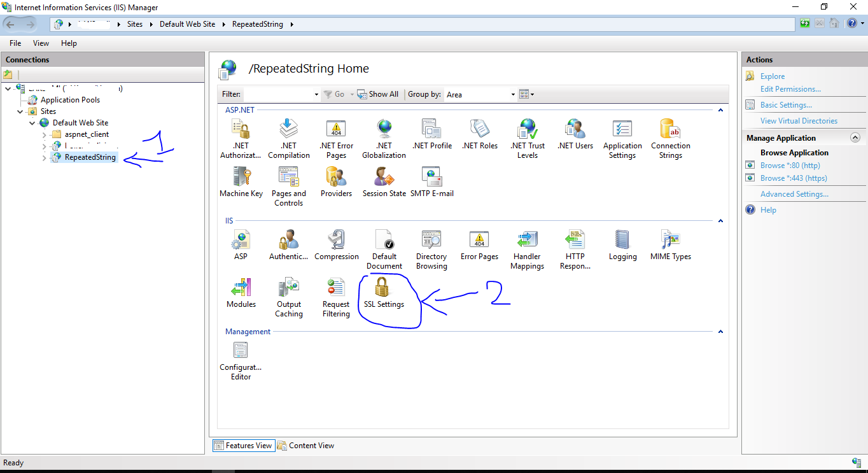Collapse the IIS feature group
Image resolution: width=868 pixels, height=473 pixels.
(x=720, y=221)
